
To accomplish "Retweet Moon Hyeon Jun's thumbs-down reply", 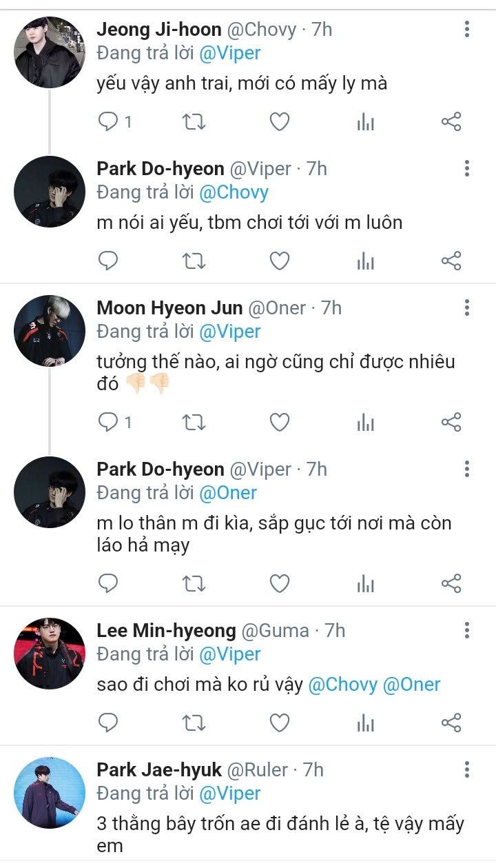I will (x=194, y=422).
